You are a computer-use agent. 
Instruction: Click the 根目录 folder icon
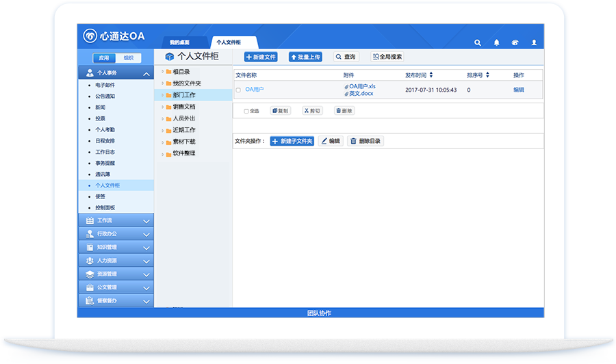pyautogui.click(x=168, y=72)
